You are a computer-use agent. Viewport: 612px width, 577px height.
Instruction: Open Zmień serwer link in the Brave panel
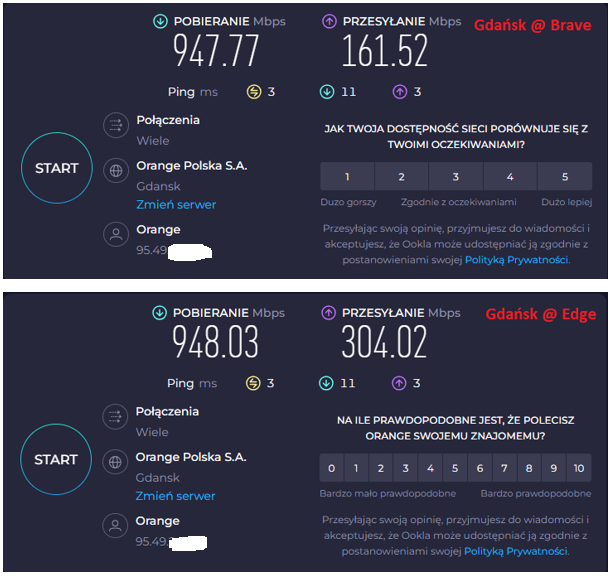point(176,204)
